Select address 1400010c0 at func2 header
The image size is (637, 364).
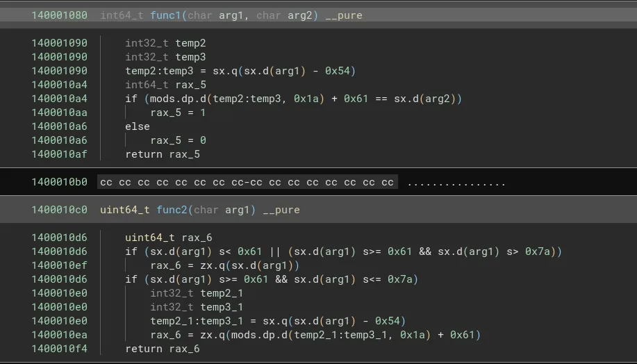tap(59, 210)
